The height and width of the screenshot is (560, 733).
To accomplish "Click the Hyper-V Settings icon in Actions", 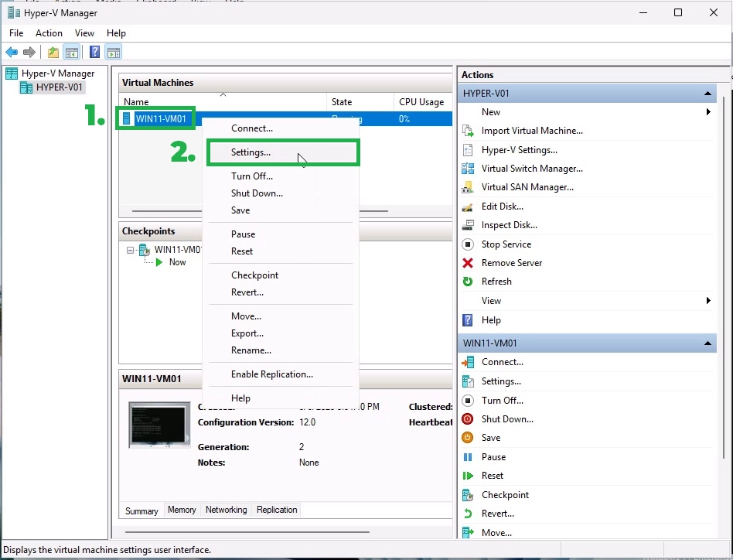I will tap(468, 150).
